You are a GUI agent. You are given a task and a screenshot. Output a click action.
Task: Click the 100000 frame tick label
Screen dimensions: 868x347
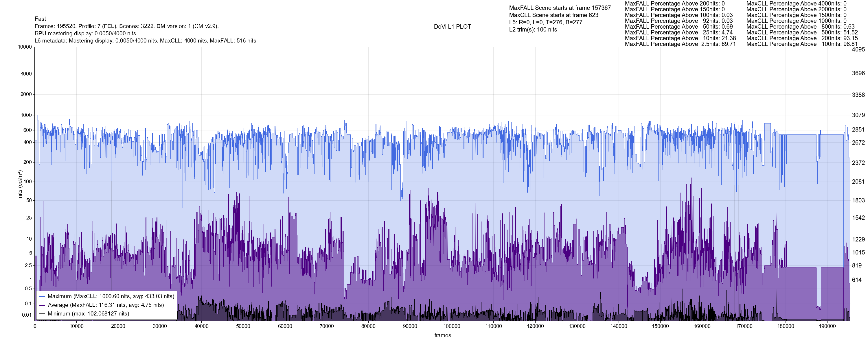[452, 326]
